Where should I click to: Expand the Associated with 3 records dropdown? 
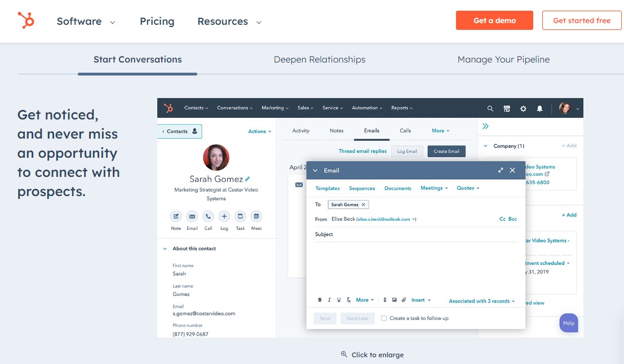481,301
